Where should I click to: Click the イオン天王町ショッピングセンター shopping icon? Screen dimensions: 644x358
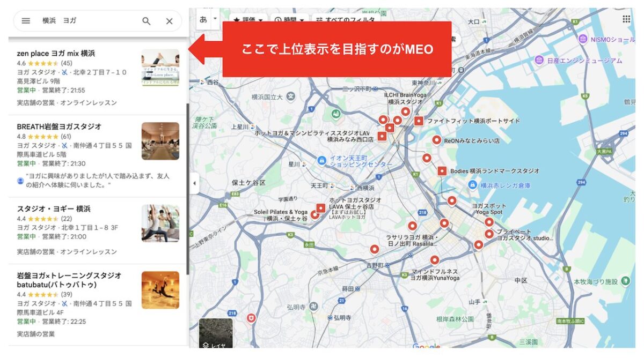(x=322, y=160)
